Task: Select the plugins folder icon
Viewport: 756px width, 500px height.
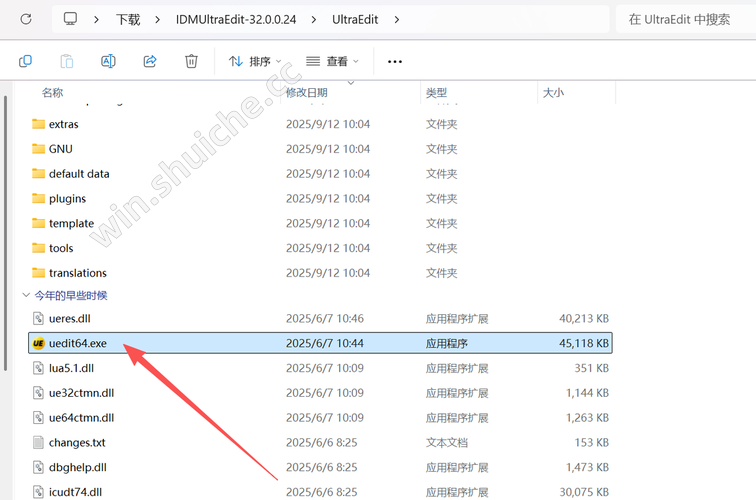Action: 38,198
